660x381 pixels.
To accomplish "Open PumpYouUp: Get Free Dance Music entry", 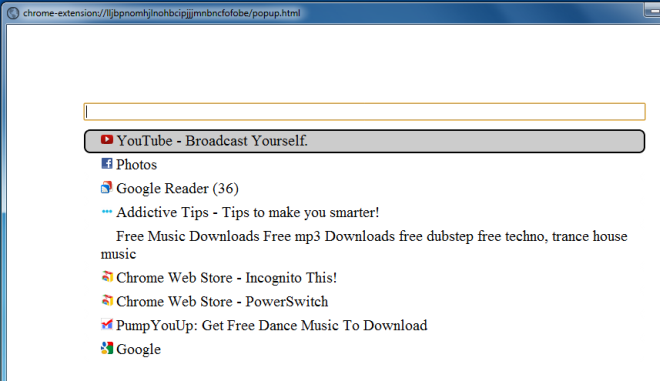I will click(x=271, y=325).
